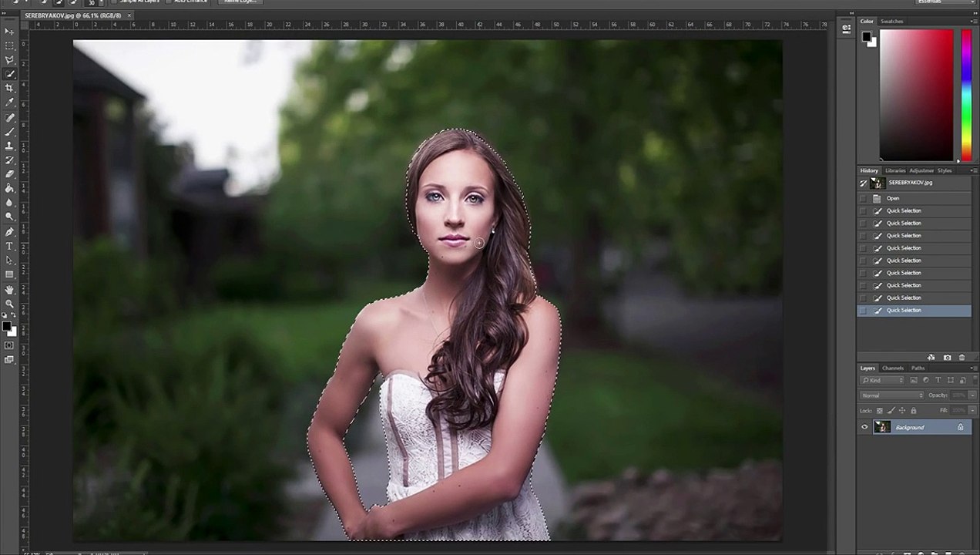Select the Crop tool
Image resolution: width=980 pixels, height=555 pixels.
(9, 88)
